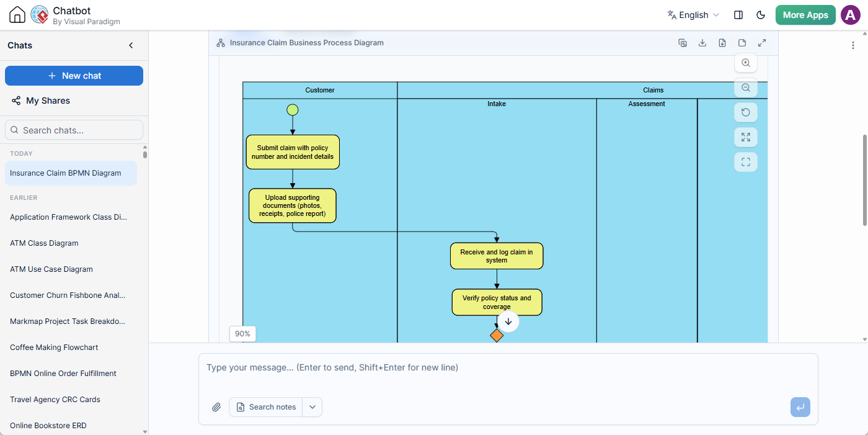Click the Search notes button
Screen dimensions: 868x435
click(x=266, y=407)
